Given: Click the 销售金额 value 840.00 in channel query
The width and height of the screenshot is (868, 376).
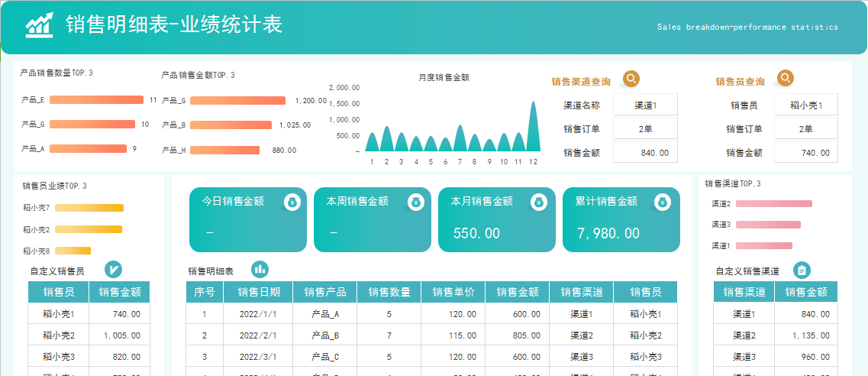Looking at the screenshot, I should [x=645, y=152].
